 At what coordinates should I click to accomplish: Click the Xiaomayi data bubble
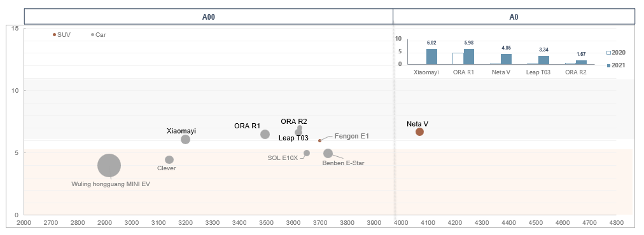point(185,140)
